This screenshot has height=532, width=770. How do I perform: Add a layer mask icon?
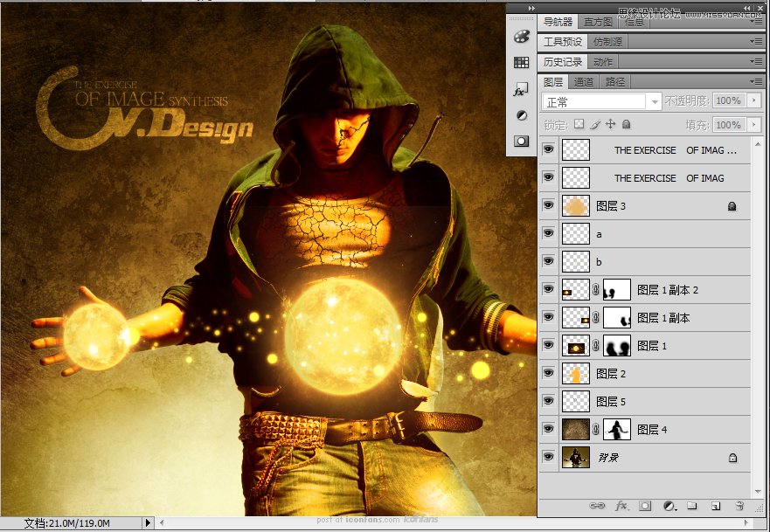click(645, 506)
